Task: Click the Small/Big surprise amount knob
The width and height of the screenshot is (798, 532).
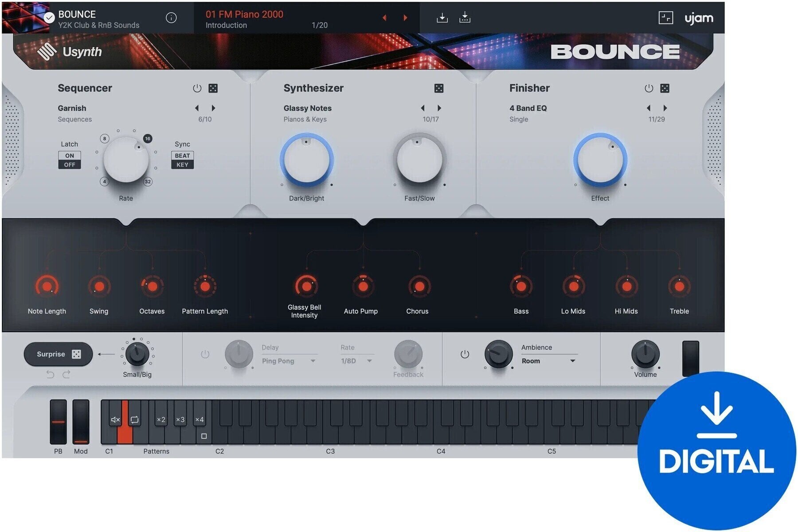Action: coord(137,354)
